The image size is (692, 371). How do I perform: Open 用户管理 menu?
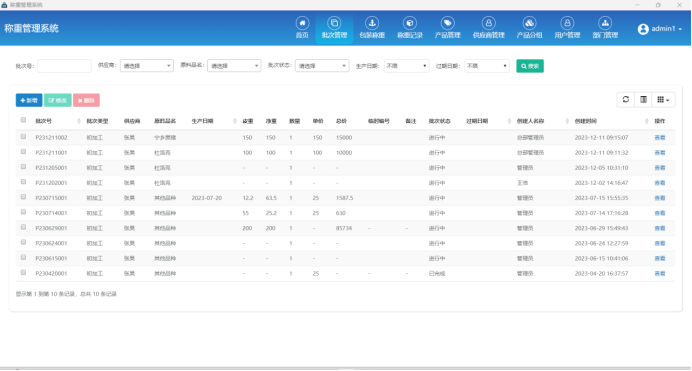(x=567, y=28)
